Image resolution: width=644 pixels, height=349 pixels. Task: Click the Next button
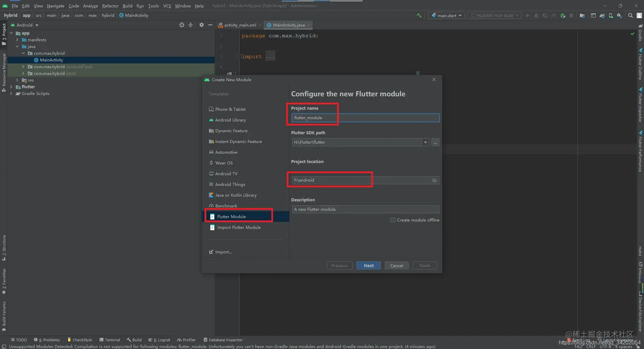[368, 265]
